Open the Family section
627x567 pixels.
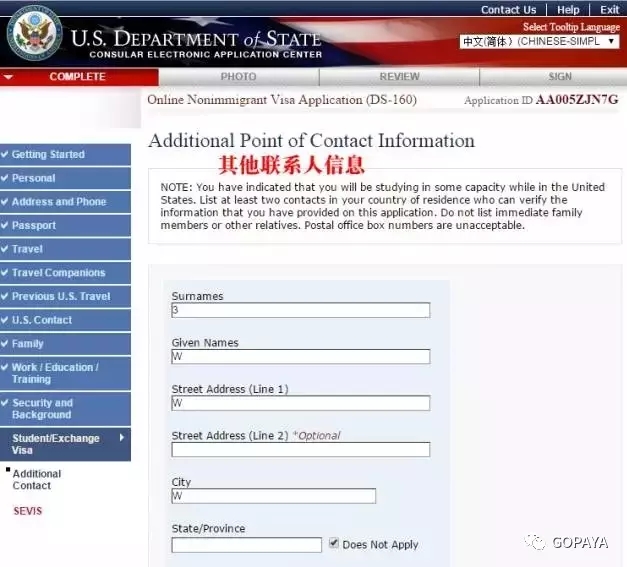65,343
